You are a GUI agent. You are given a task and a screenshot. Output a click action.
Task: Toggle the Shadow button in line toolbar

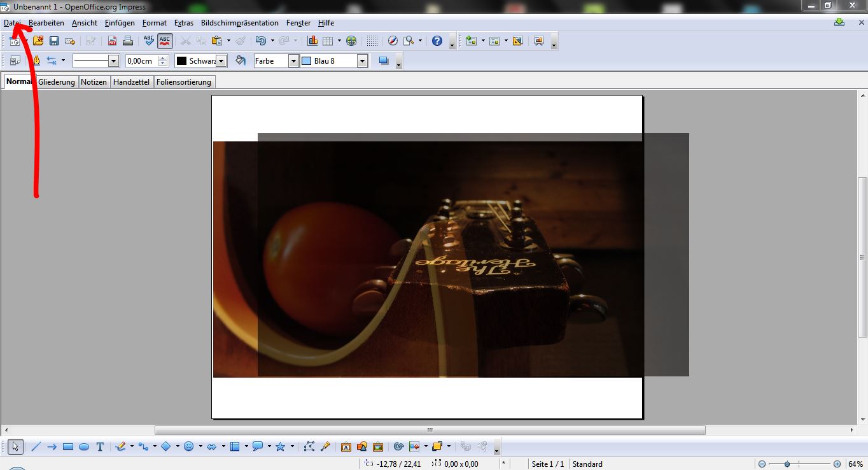click(384, 61)
